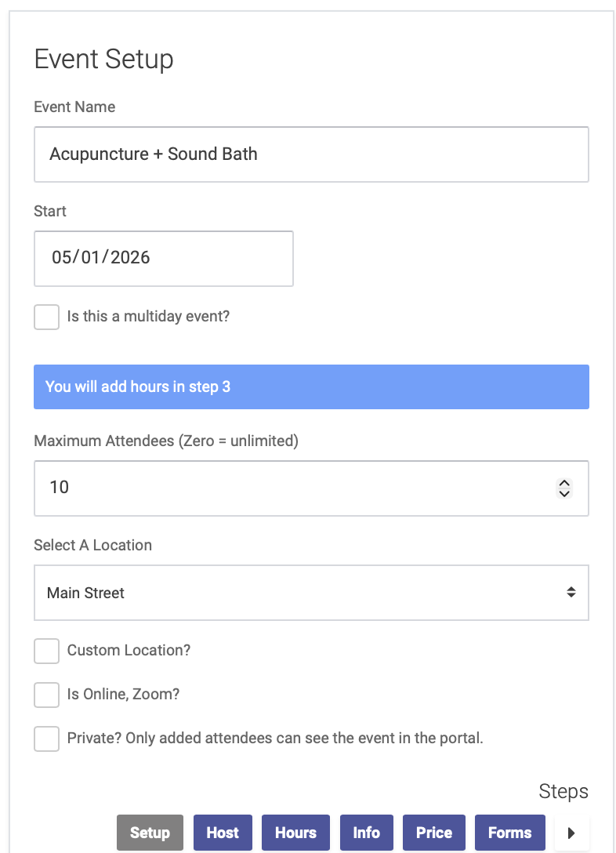616x853 pixels.
Task: Jump to the Info step
Action: (x=366, y=833)
